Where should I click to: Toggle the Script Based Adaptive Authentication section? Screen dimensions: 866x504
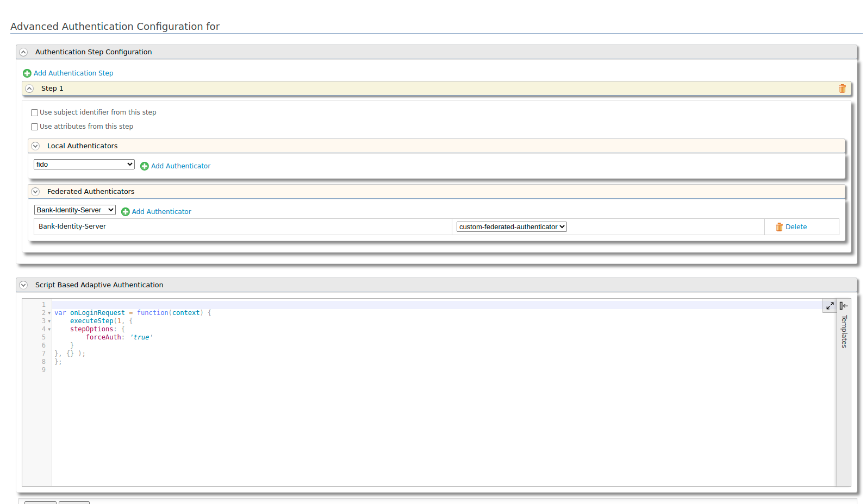pos(23,285)
